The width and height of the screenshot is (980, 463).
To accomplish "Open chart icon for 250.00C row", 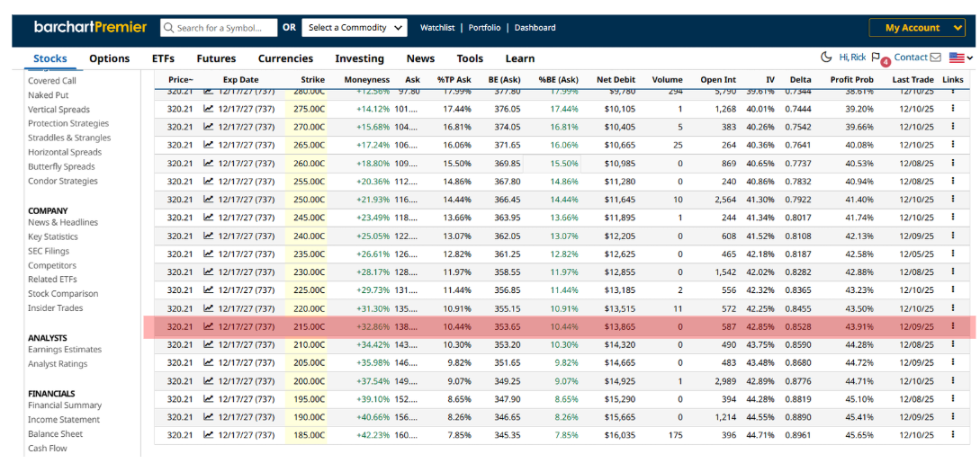I will [209, 200].
